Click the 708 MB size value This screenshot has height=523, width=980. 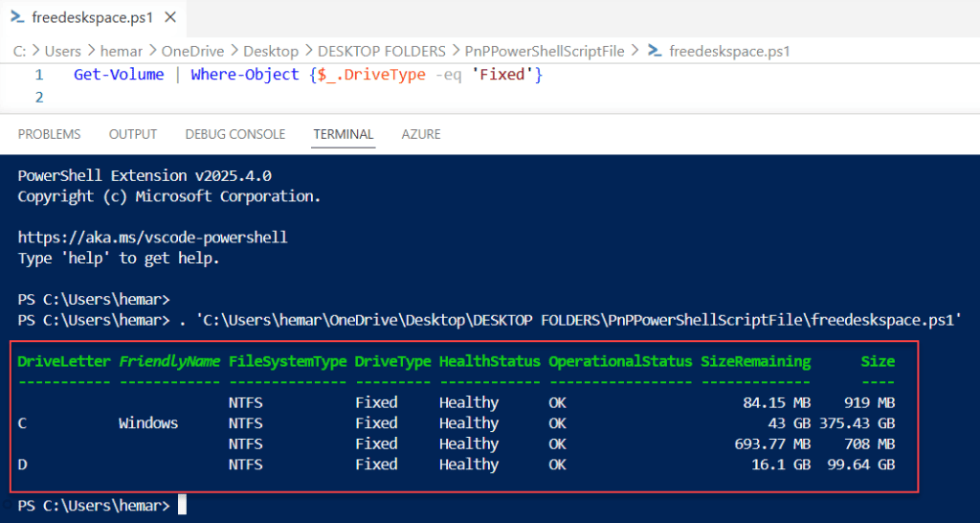click(869, 444)
